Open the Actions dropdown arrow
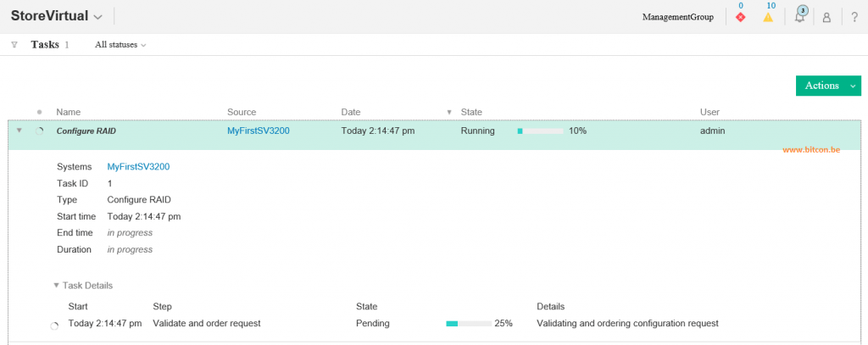 coord(854,86)
